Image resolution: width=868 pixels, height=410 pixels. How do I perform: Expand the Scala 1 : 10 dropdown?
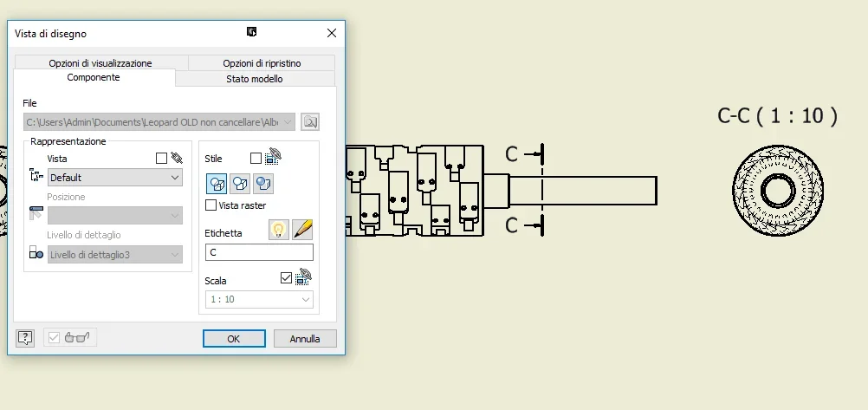click(x=259, y=299)
